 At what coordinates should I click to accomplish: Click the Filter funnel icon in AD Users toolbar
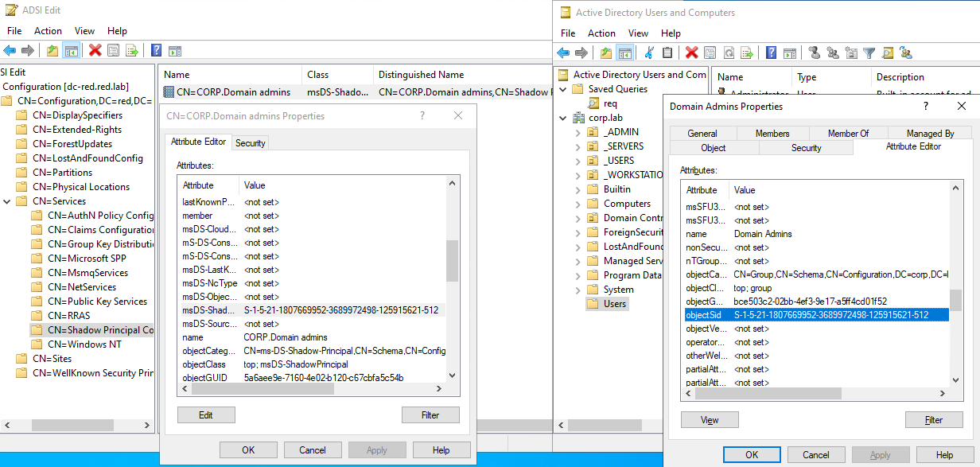pyautogui.click(x=869, y=53)
